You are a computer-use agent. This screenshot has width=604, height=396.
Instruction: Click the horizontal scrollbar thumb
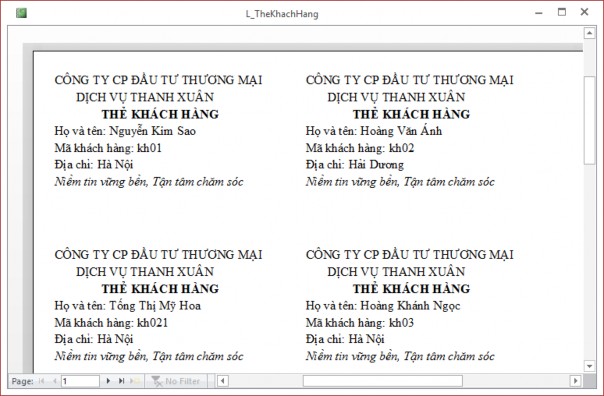click(x=383, y=381)
